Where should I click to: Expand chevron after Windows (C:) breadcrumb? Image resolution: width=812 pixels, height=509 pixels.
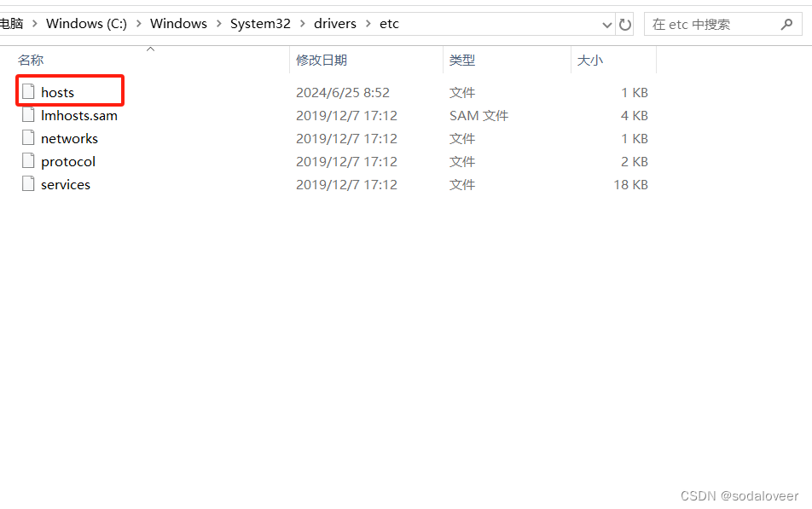139,24
